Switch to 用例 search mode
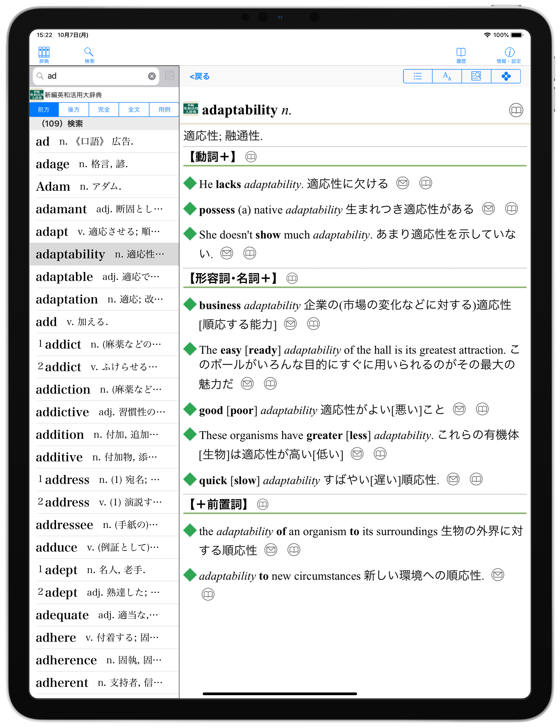Image resolution: width=560 pixels, height=728 pixels. pyautogui.click(x=164, y=110)
